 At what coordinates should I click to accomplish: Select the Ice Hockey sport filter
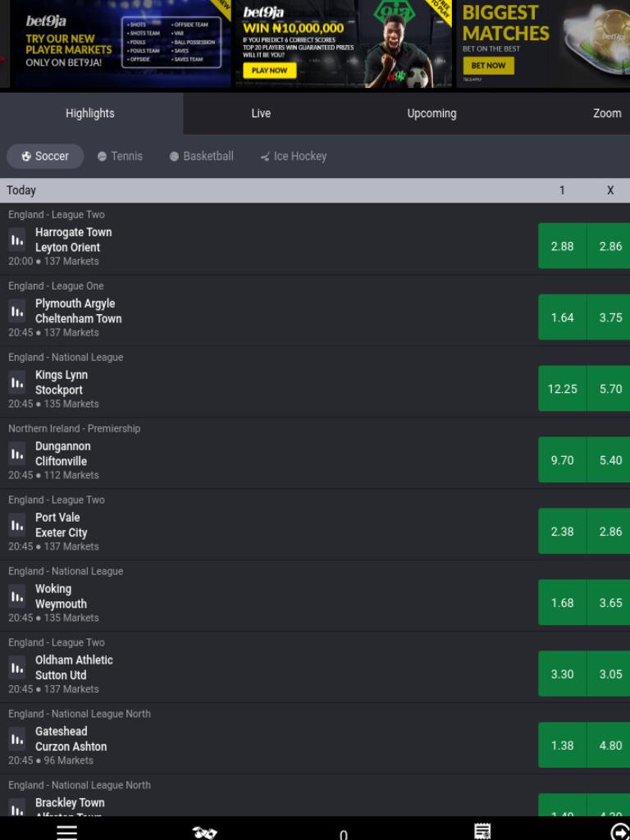[293, 156]
